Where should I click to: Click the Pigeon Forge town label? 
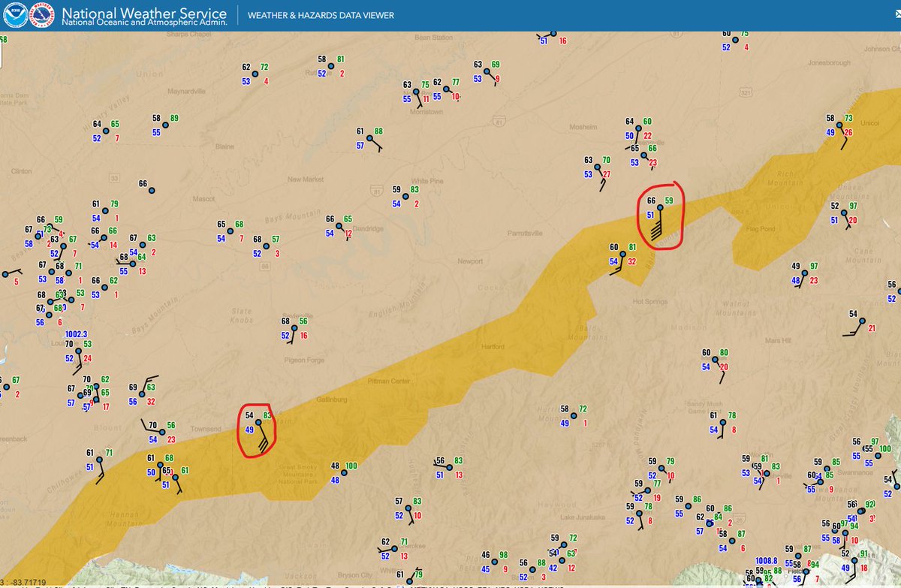point(304,360)
